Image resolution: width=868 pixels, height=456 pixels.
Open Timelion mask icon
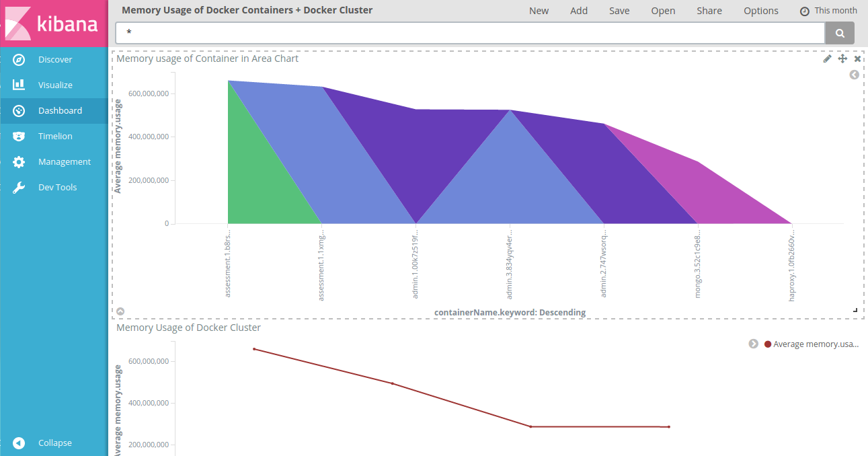19,137
